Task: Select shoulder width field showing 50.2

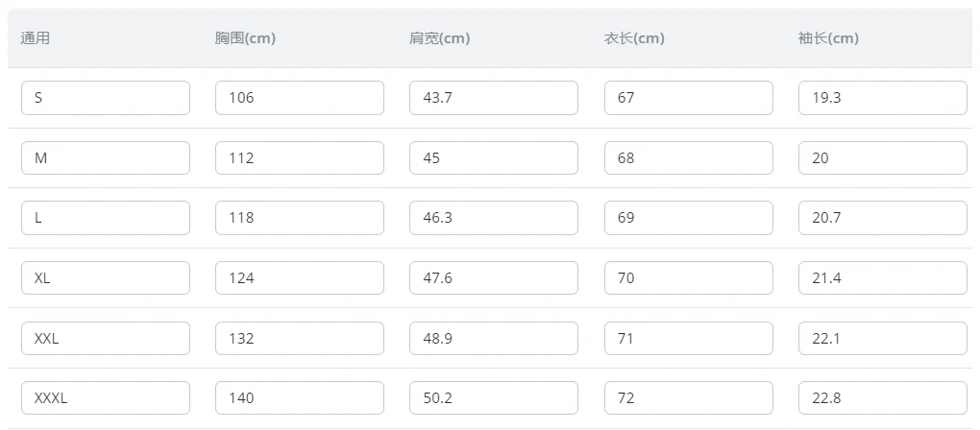Action: [x=494, y=398]
